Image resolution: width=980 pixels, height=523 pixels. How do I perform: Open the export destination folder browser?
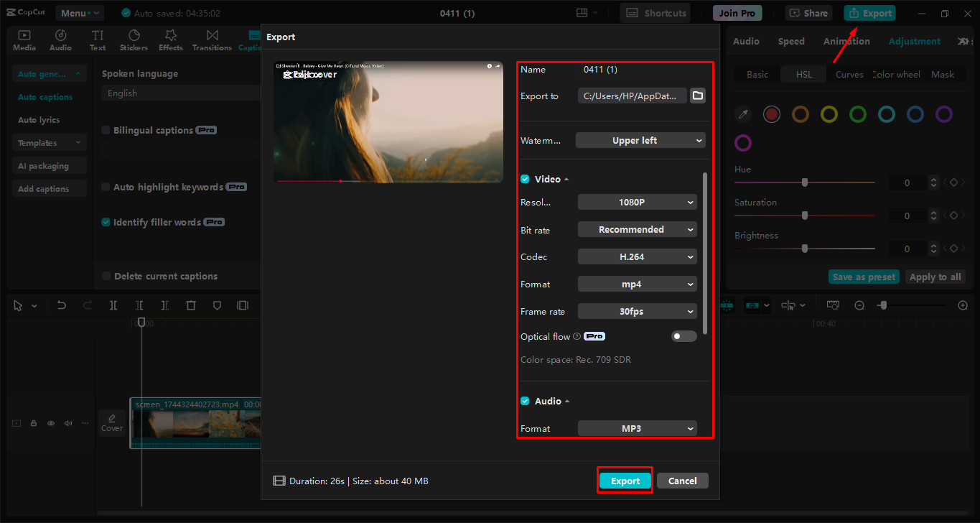(x=696, y=95)
